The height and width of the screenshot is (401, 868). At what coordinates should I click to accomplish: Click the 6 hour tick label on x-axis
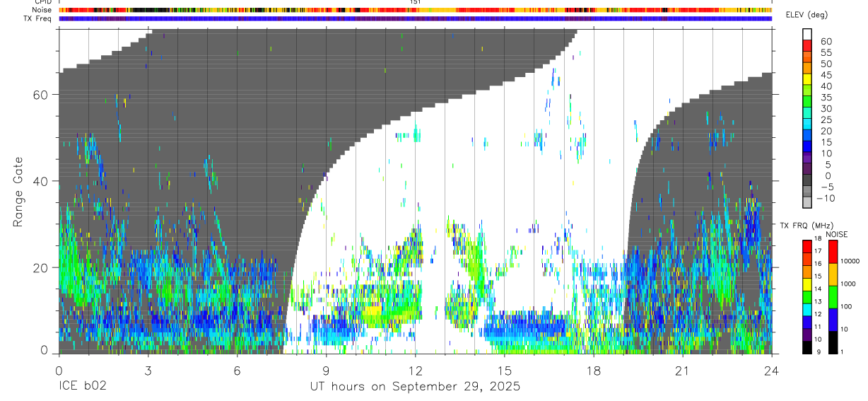coord(237,370)
